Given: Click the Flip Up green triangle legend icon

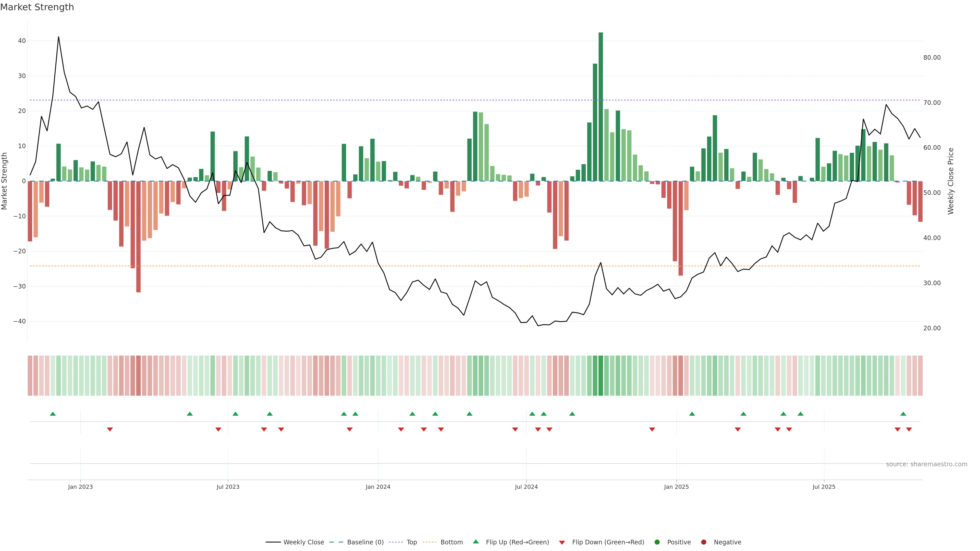Looking at the screenshot, I should coord(475,542).
